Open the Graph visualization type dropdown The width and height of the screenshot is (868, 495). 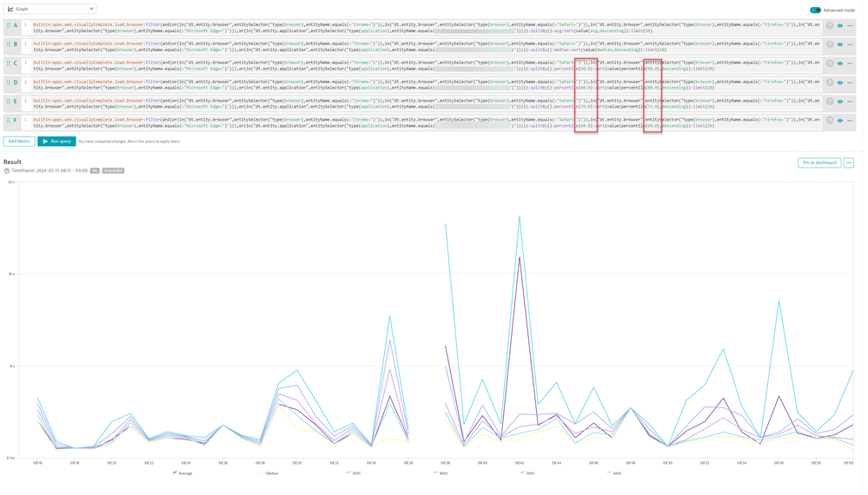(x=50, y=9)
